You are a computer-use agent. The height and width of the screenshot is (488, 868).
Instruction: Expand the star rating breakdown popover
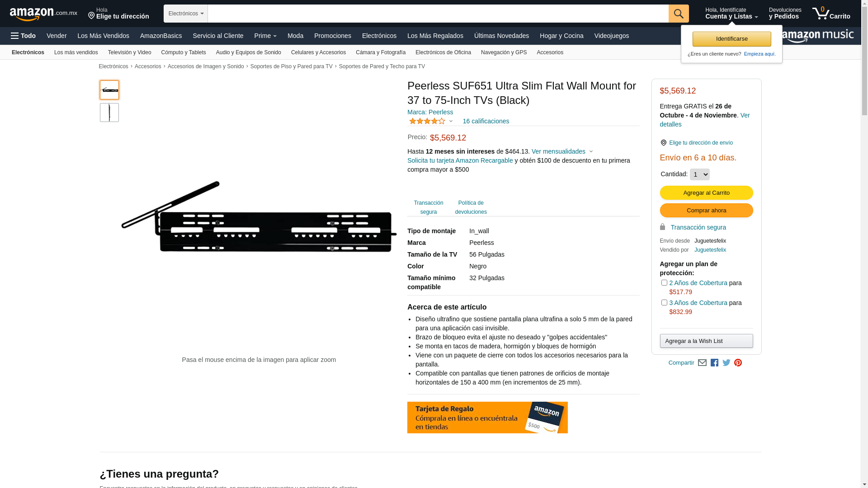(x=431, y=121)
